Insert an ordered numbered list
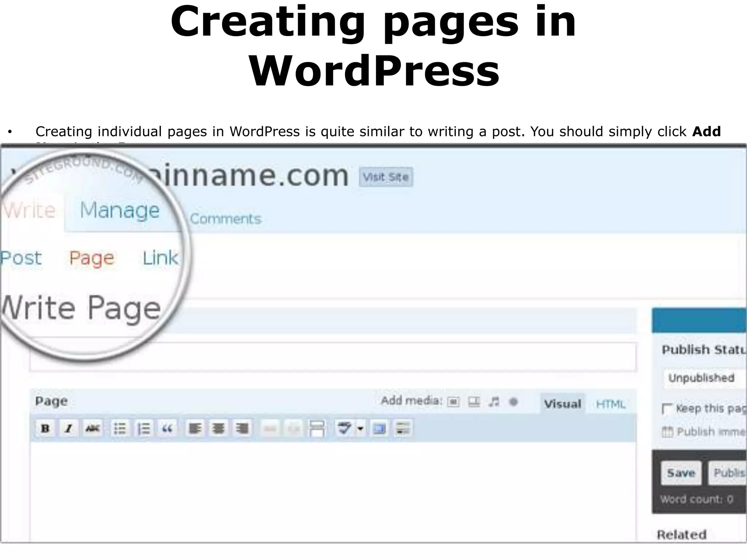This screenshot has height=560, width=747. 144,428
